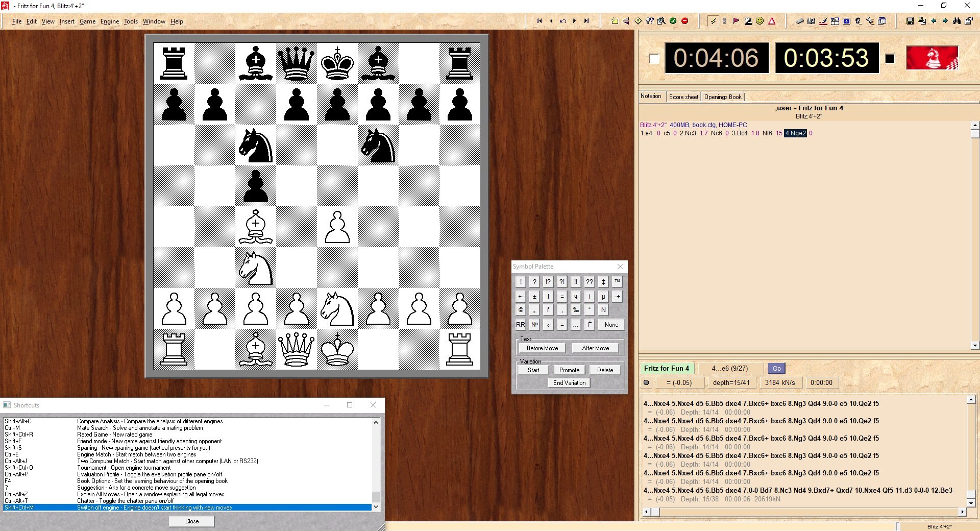980x531 pixels.
Task: Click the binoculars search icon
Action: 957,21
